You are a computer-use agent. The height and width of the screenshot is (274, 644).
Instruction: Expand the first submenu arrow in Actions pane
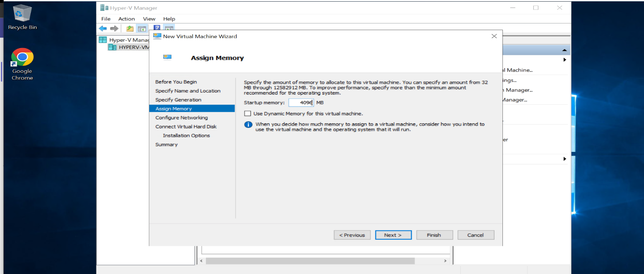coord(565,60)
